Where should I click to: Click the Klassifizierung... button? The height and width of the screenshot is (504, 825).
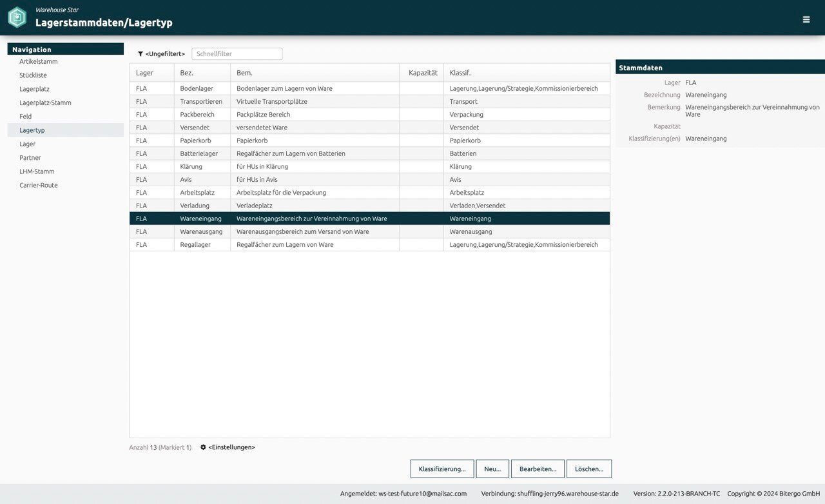pos(442,469)
